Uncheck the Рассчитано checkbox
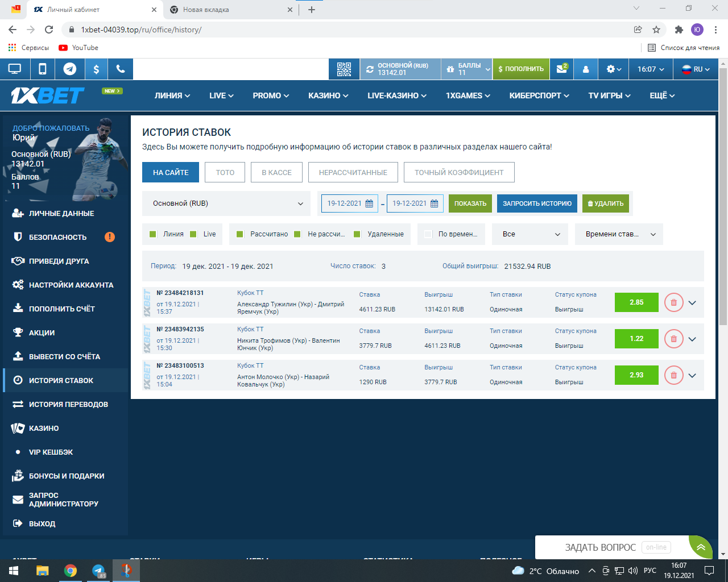The width and height of the screenshot is (728, 582). pos(240,234)
